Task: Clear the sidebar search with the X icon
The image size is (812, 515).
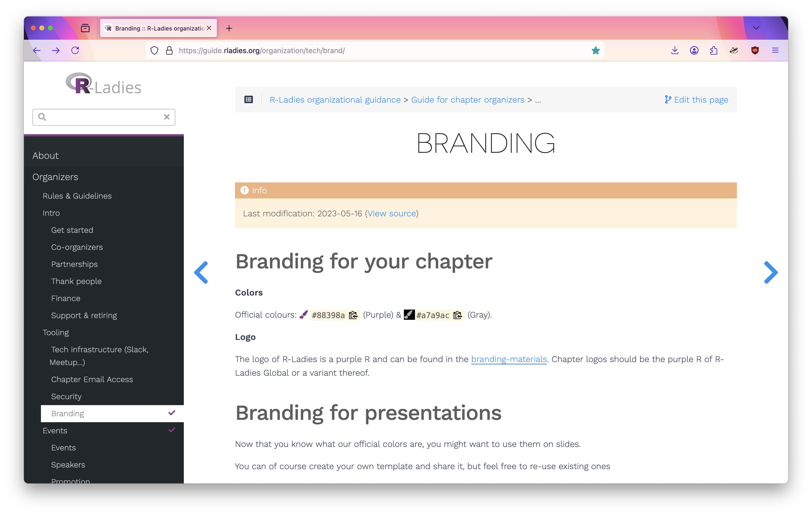Action: pos(167,117)
